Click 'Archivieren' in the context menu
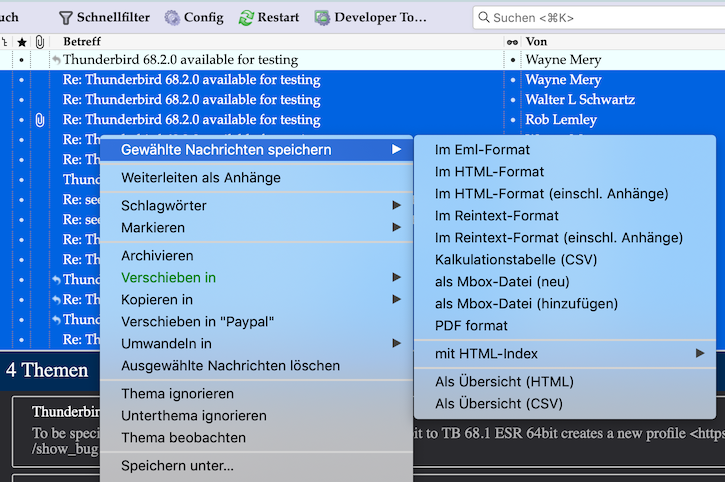 (x=157, y=255)
